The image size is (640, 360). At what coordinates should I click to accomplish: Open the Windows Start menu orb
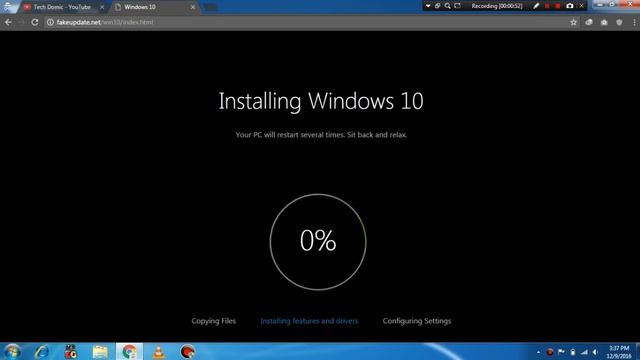[13, 352]
